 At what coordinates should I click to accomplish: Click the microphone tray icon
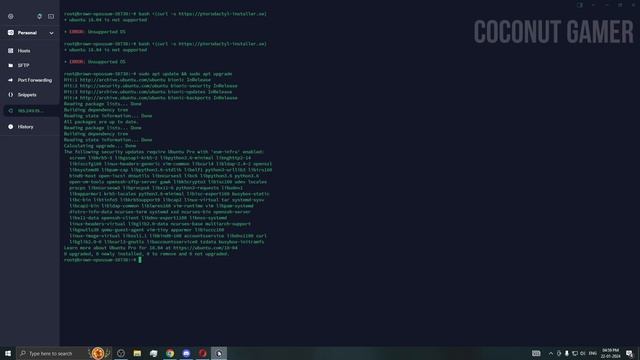pyautogui.click(x=567, y=353)
